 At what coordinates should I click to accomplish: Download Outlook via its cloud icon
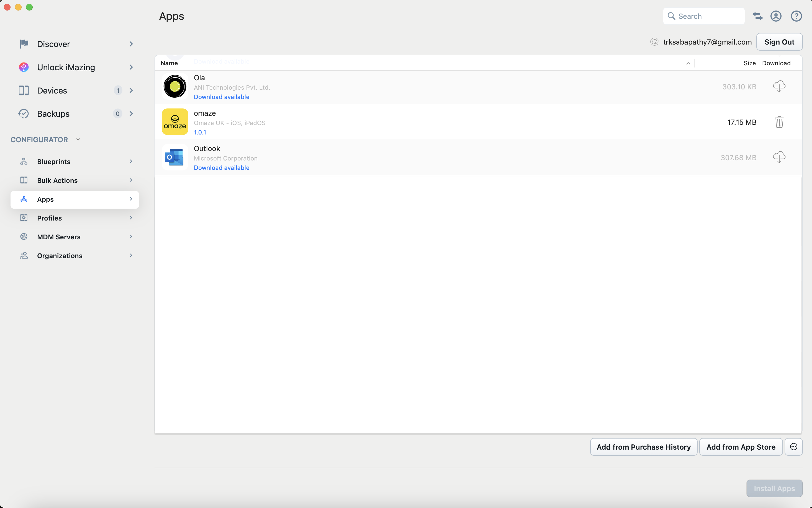[779, 157]
